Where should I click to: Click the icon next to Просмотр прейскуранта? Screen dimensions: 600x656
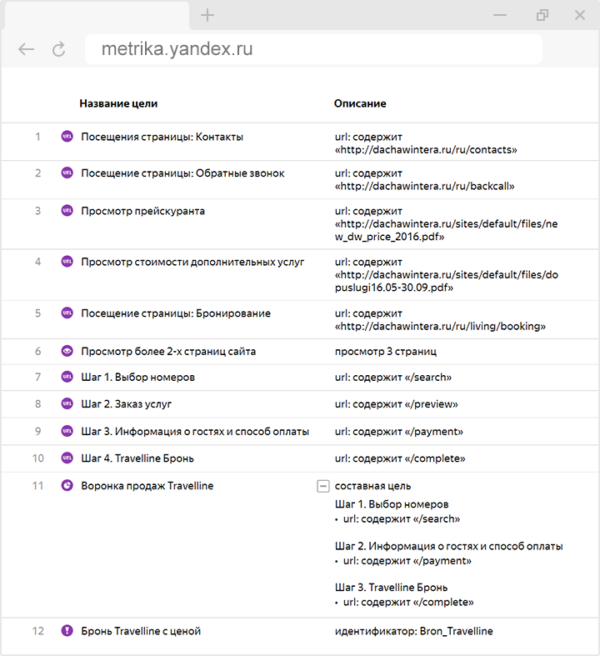coord(68,211)
